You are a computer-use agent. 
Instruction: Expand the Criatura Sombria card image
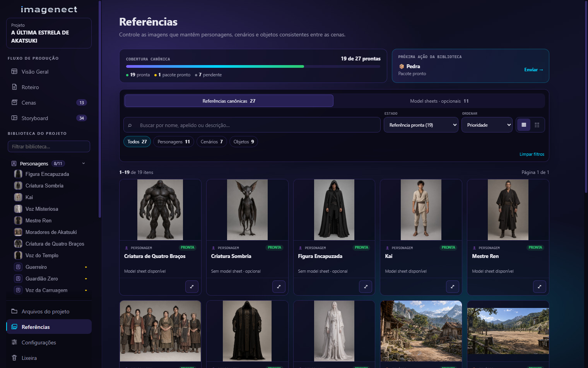[x=279, y=287]
